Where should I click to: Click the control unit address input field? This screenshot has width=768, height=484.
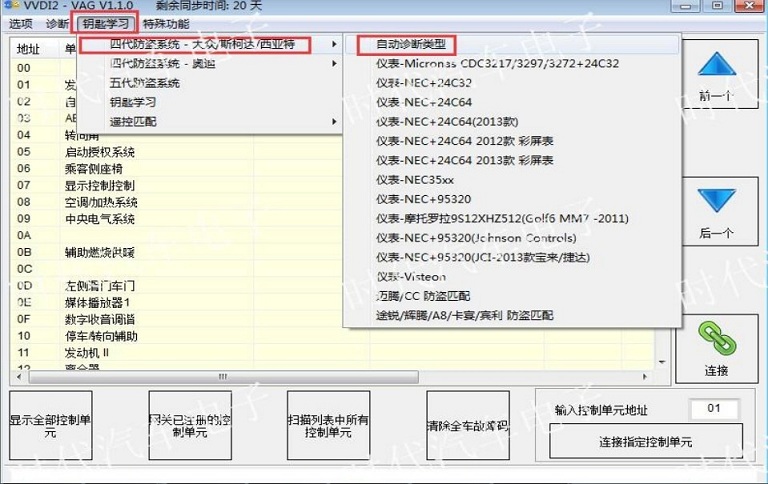coord(714,408)
